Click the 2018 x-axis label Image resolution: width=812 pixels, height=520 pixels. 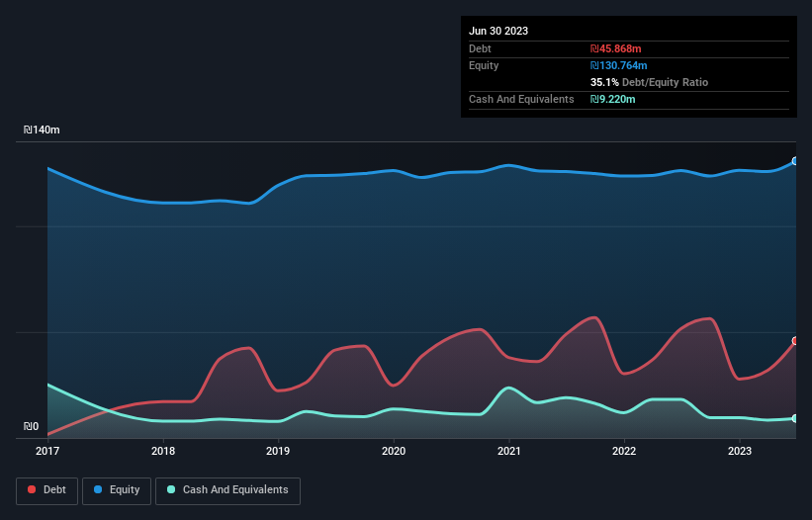[163, 451]
